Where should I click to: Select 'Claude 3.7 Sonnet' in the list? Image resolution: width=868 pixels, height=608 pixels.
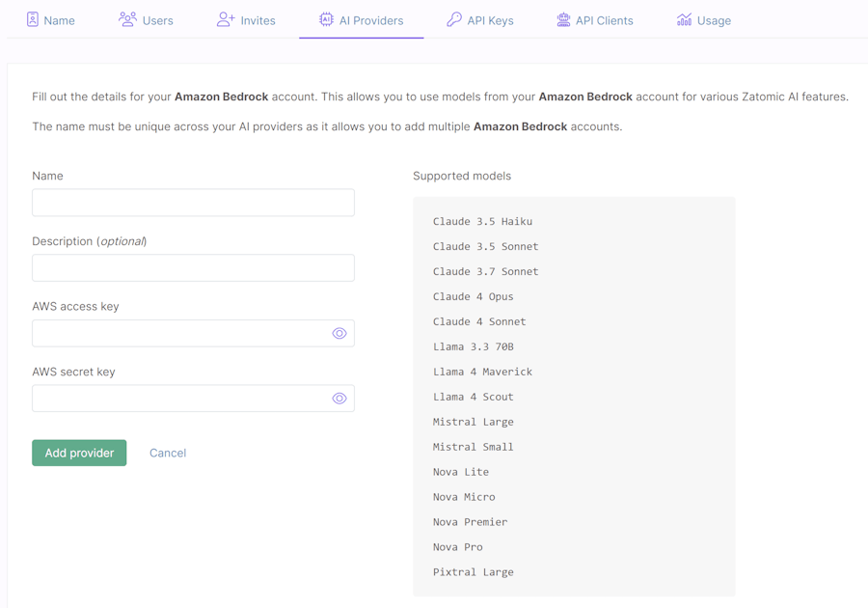[x=485, y=271]
